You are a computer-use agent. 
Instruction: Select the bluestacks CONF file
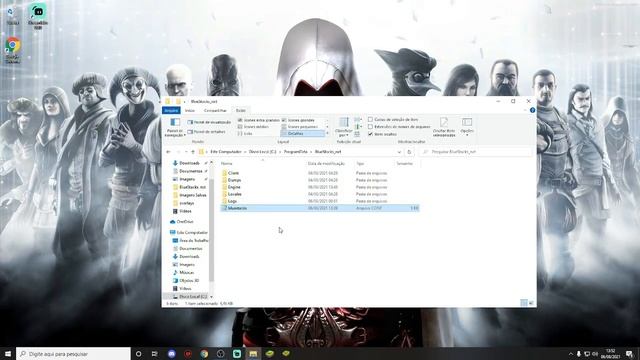[320, 208]
